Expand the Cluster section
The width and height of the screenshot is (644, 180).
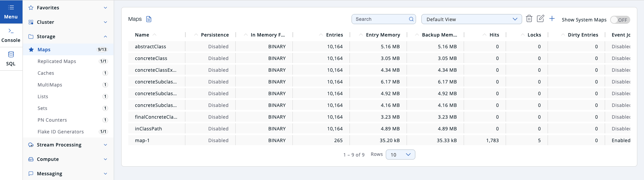[x=105, y=22]
